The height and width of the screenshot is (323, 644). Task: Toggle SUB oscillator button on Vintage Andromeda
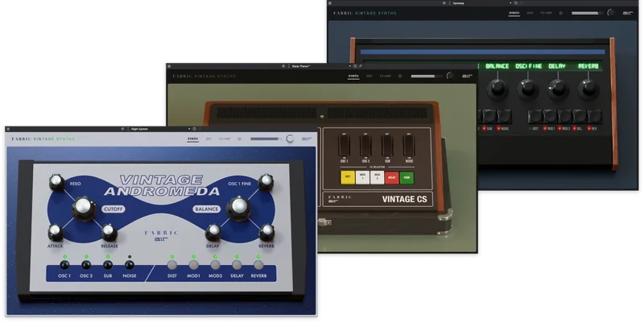(x=108, y=265)
